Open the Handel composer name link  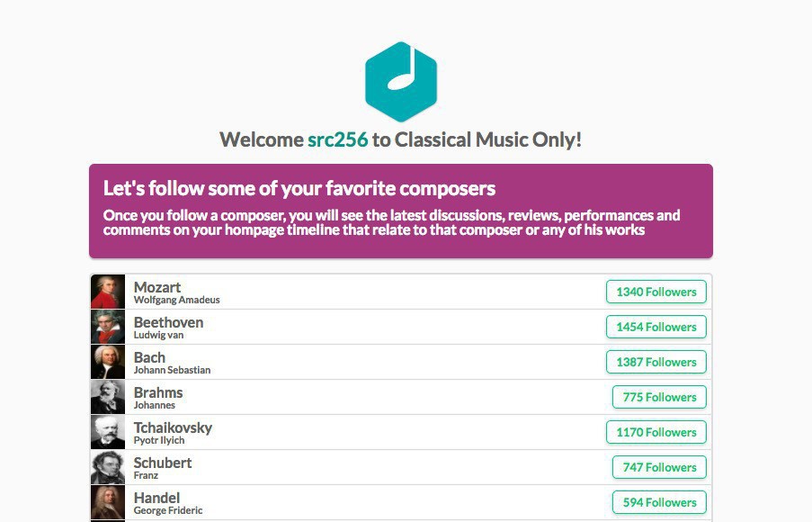click(x=156, y=498)
